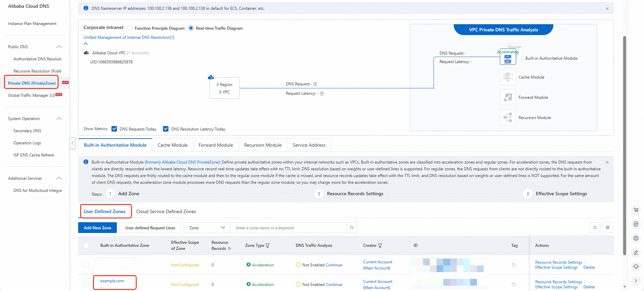Close the Built-in Authoritative Module description box

coord(607,162)
